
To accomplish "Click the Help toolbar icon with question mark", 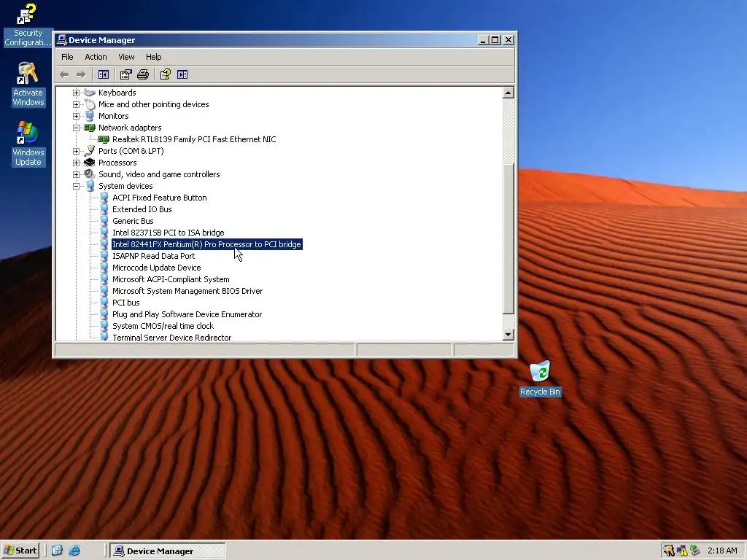I will pyautogui.click(x=166, y=74).
